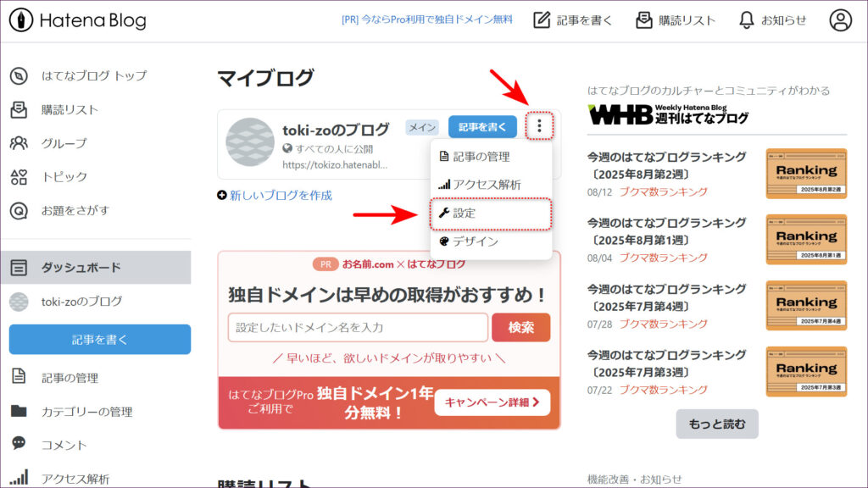The height and width of the screenshot is (488, 868).
Task: Open トピック in the sidebar
Action: [x=64, y=176]
